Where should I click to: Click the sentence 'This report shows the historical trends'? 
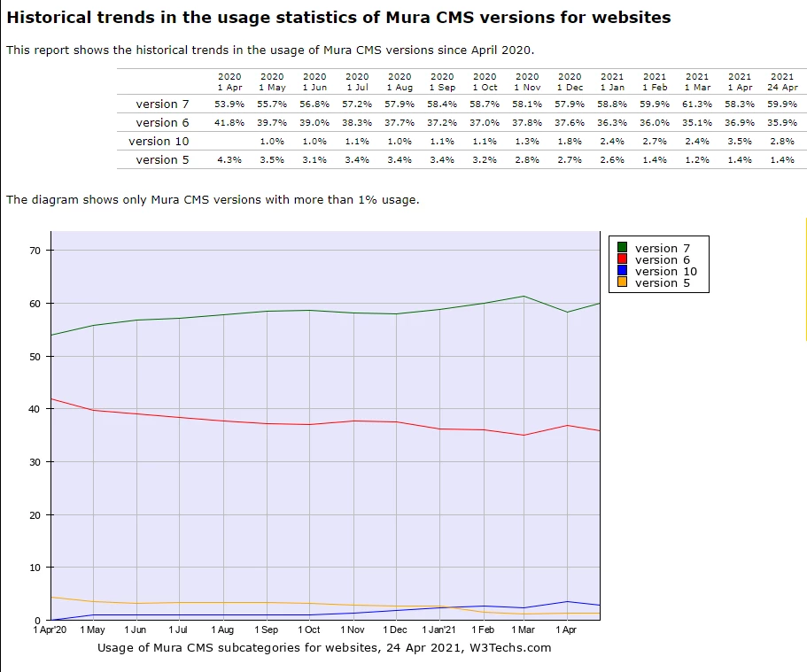[x=270, y=50]
